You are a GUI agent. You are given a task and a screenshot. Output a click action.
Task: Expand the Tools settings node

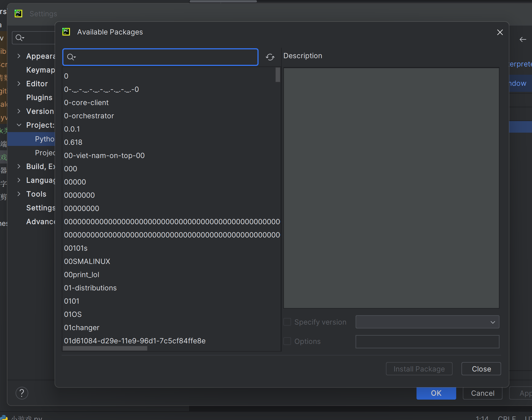tap(19, 194)
